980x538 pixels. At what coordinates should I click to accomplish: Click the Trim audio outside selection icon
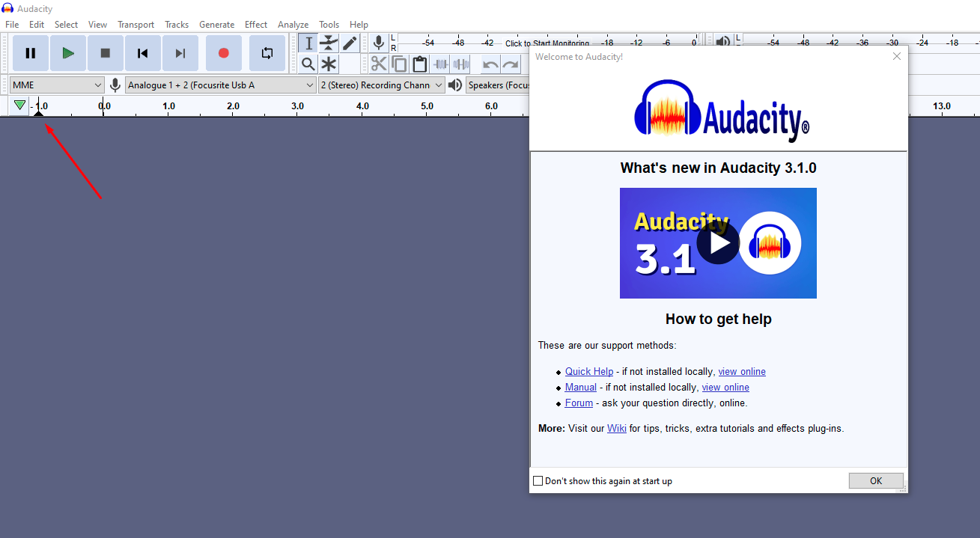tap(441, 64)
